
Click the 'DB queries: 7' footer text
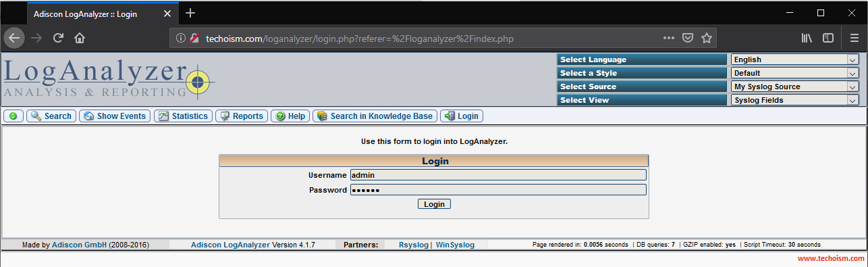656,245
